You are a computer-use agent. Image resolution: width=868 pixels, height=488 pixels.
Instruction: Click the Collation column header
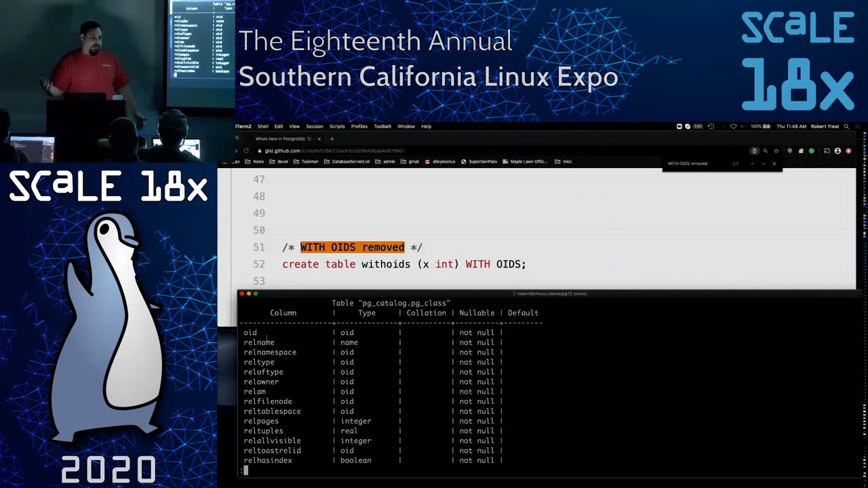pyautogui.click(x=426, y=313)
